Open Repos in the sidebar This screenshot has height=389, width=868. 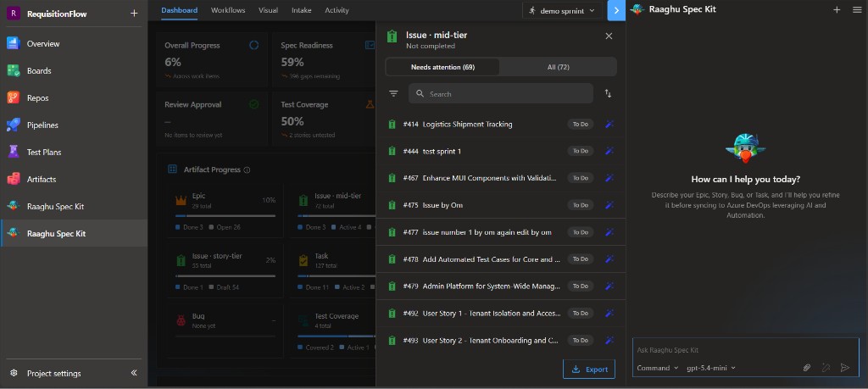click(74, 98)
